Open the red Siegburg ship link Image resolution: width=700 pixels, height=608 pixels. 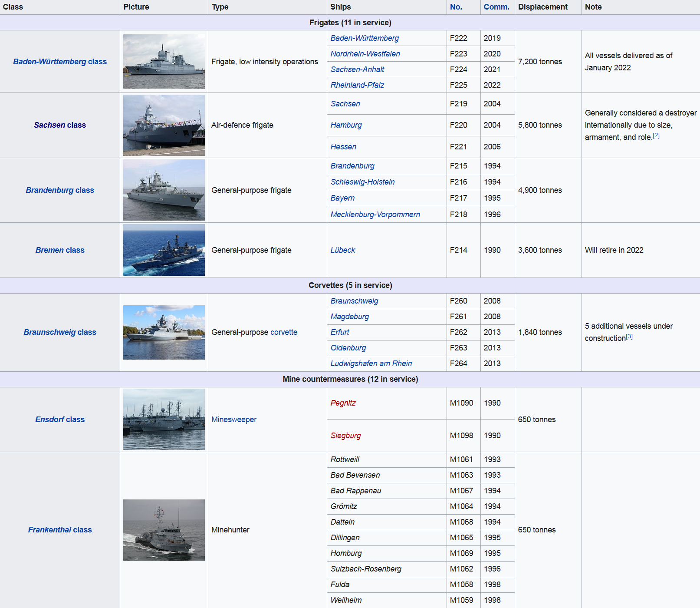click(x=346, y=436)
